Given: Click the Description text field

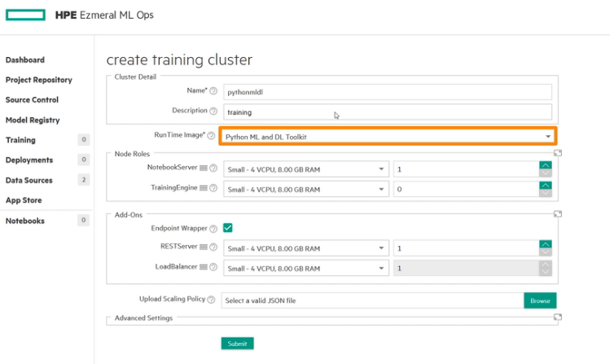Looking at the screenshot, I should point(387,112).
